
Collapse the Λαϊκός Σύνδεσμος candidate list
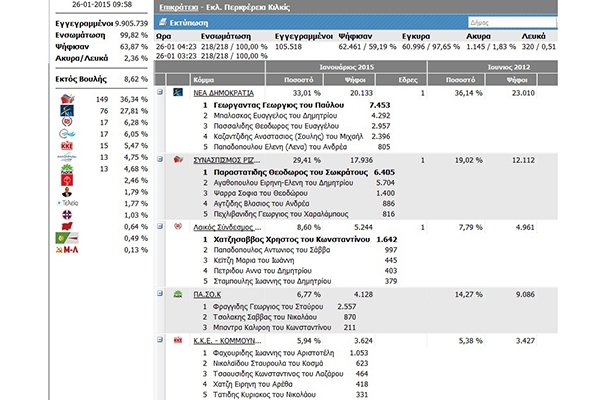coord(162,227)
